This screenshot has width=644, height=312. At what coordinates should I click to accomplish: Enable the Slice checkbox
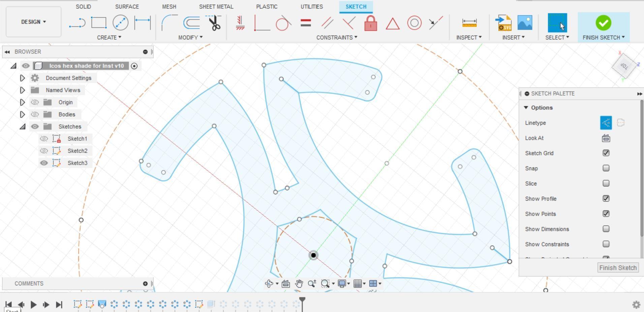[x=606, y=183]
